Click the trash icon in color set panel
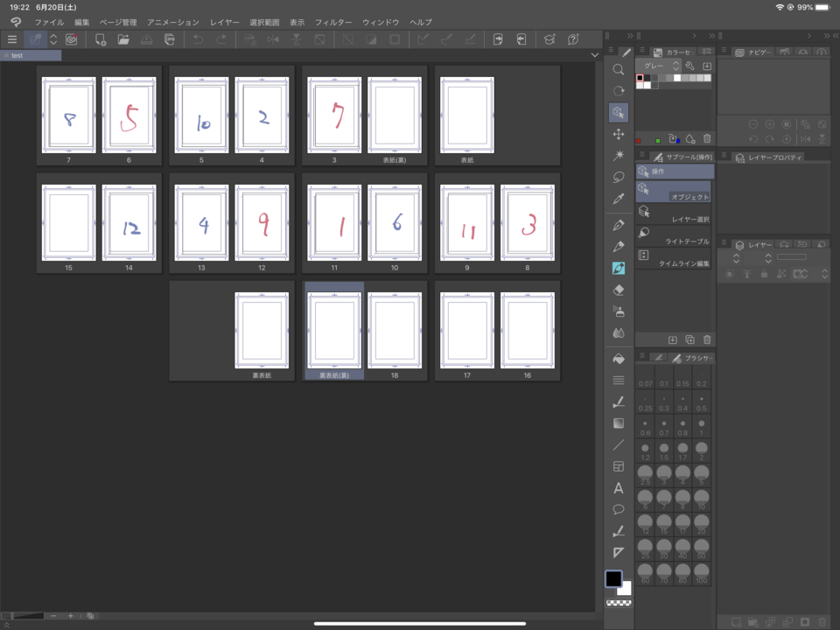This screenshot has width=840, height=630. point(707,139)
